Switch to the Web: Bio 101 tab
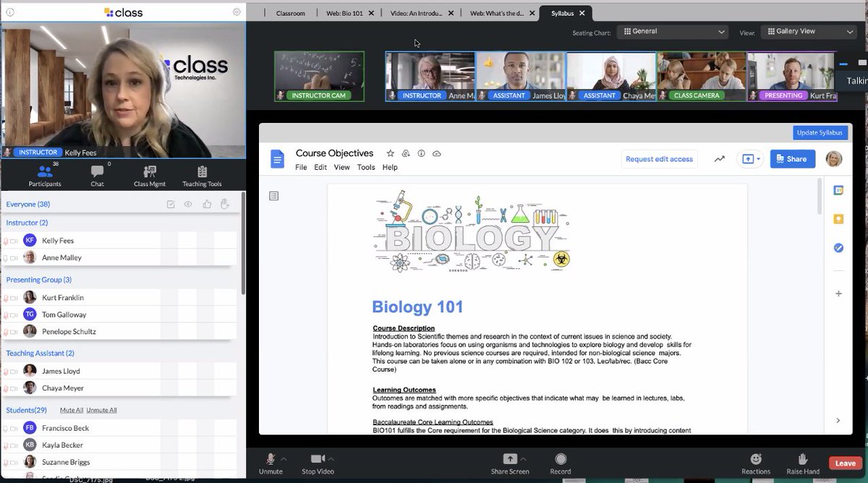The width and height of the screenshot is (868, 483). pyautogui.click(x=344, y=13)
